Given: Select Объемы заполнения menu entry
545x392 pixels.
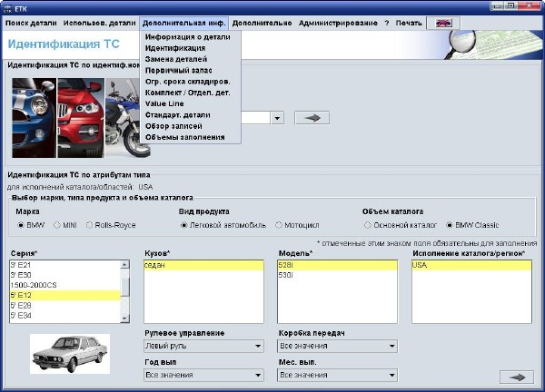Looking at the screenshot, I should pyautogui.click(x=184, y=137).
